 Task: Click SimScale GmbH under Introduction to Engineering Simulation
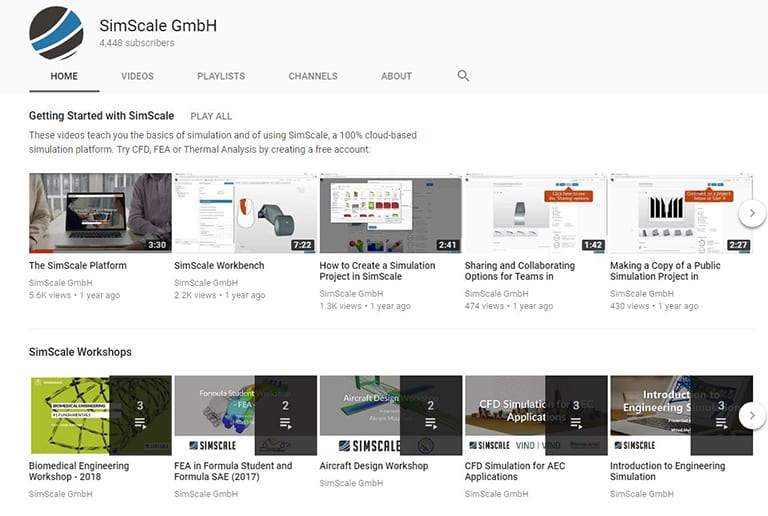point(642,494)
